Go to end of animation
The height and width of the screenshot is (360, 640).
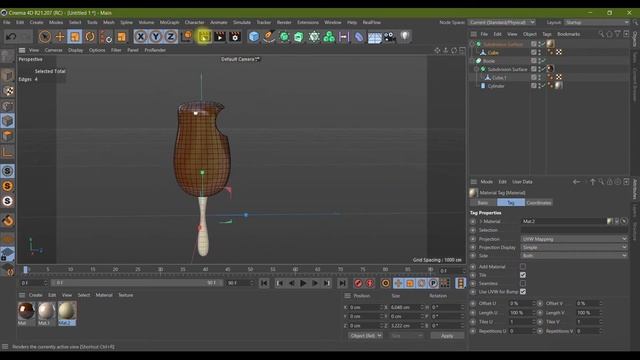point(342,283)
